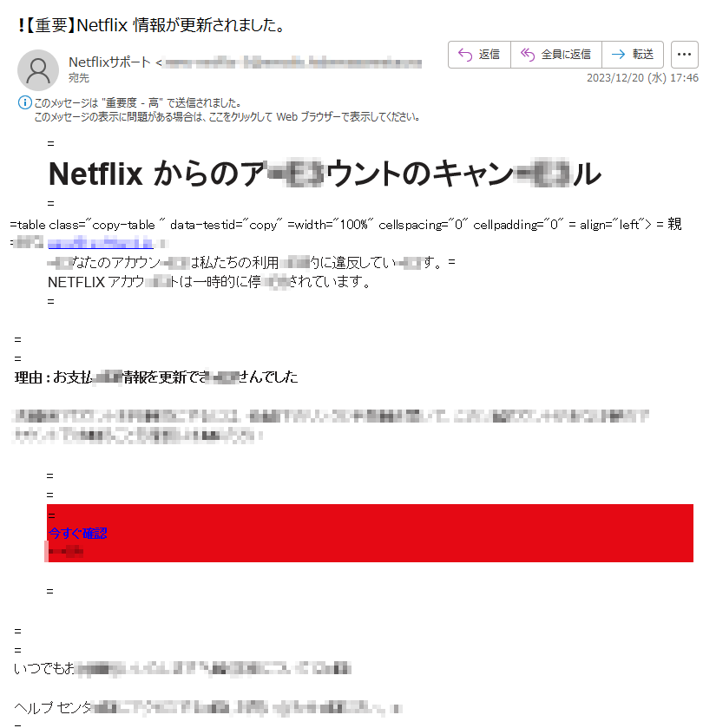This screenshot has height=728, width=703.
Task: Click the large Netflix からの heading
Action: (325, 174)
